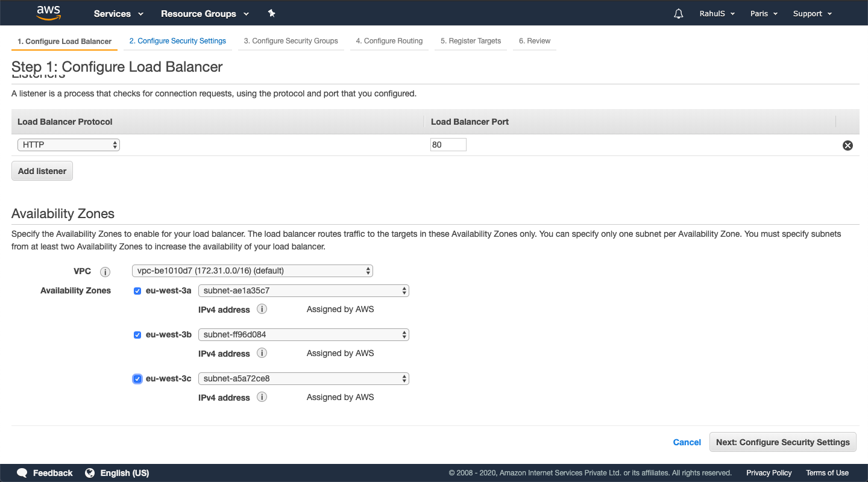Viewport: 868px width, 482px height.
Task: Uncheck the eu-west-3b availability zone
Action: click(137, 335)
